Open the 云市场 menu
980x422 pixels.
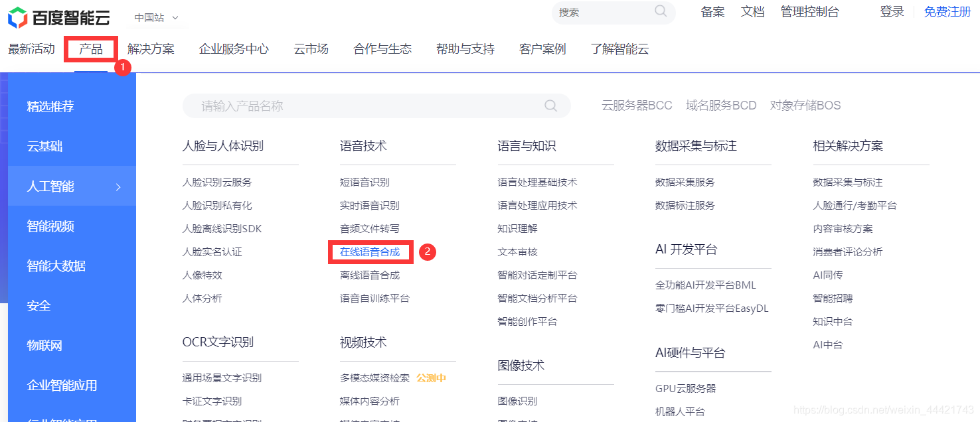(x=310, y=48)
